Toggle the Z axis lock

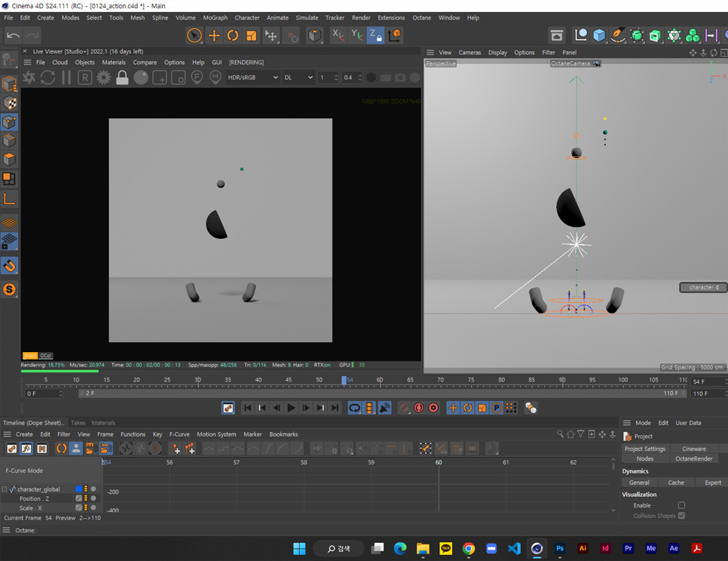(x=375, y=35)
